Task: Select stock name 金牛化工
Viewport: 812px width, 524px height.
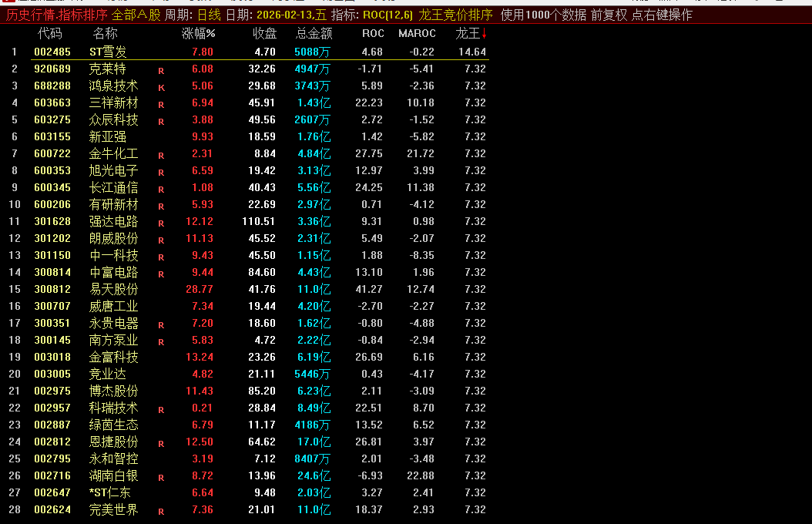Action: (x=113, y=153)
